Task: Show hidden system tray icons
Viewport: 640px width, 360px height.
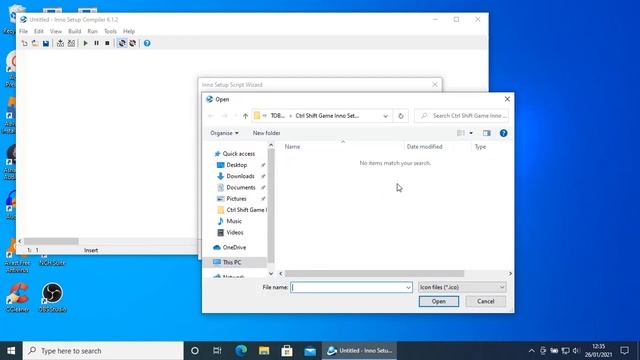Action: coord(531,351)
